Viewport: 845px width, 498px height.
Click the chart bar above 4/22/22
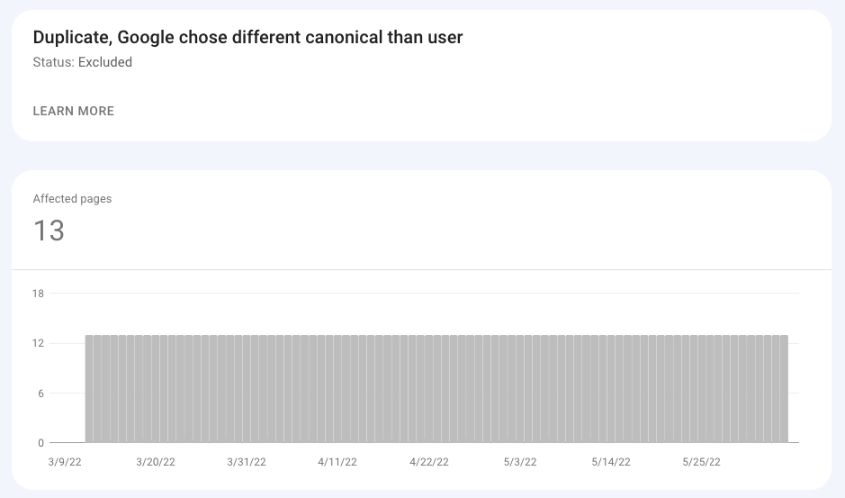click(429, 389)
